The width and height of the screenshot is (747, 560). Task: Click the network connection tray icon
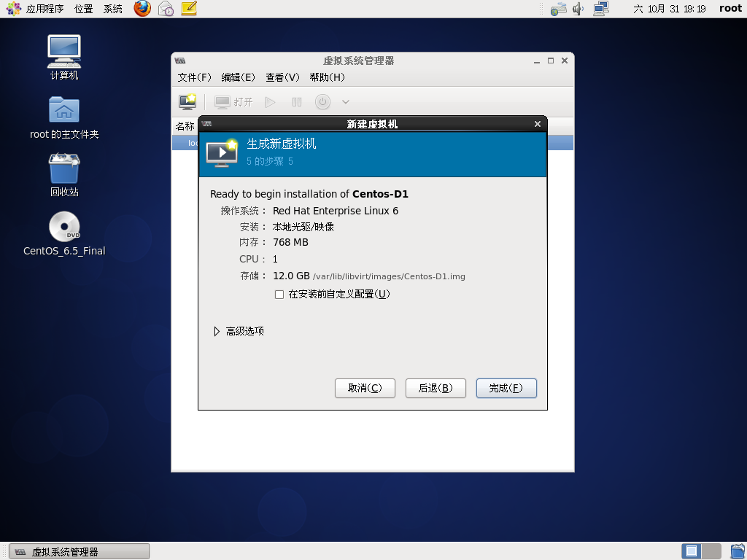tap(601, 9)
